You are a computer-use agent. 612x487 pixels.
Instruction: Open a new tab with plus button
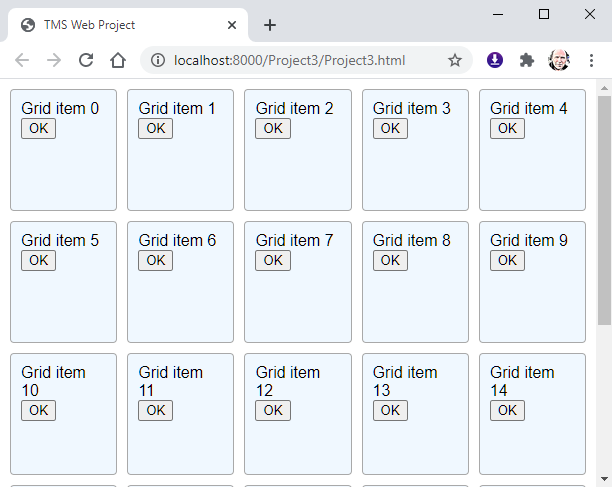(x=270, y=25)
